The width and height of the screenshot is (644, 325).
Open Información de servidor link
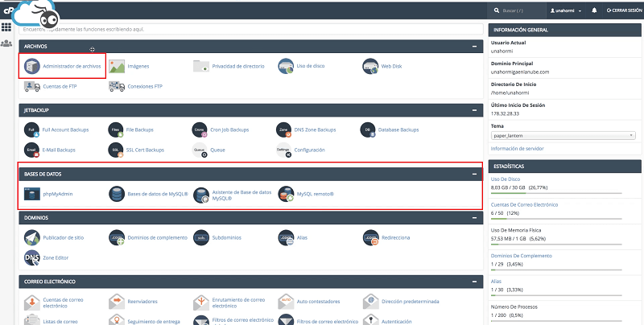click(516, 149)
